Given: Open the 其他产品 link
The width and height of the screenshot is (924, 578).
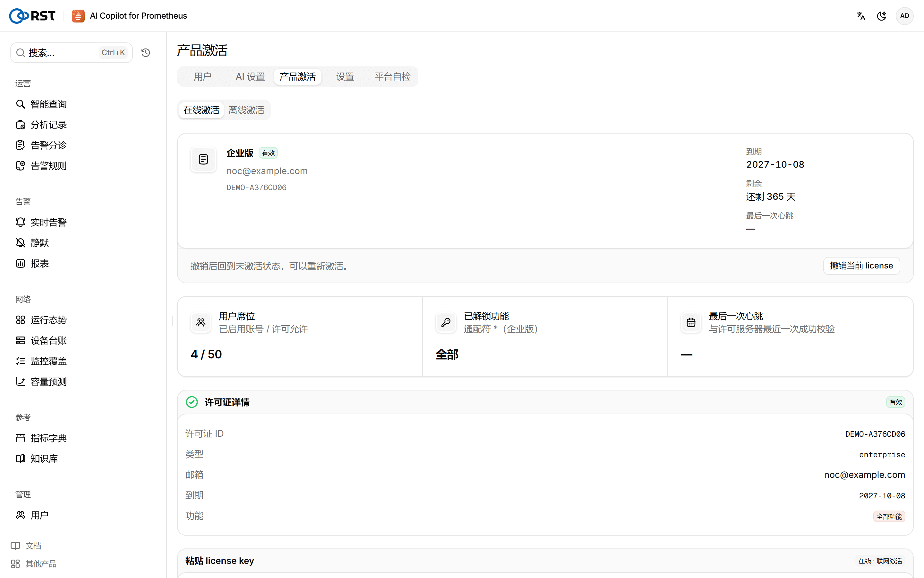Looking at the screenshot, I should [x=34, y=564].
